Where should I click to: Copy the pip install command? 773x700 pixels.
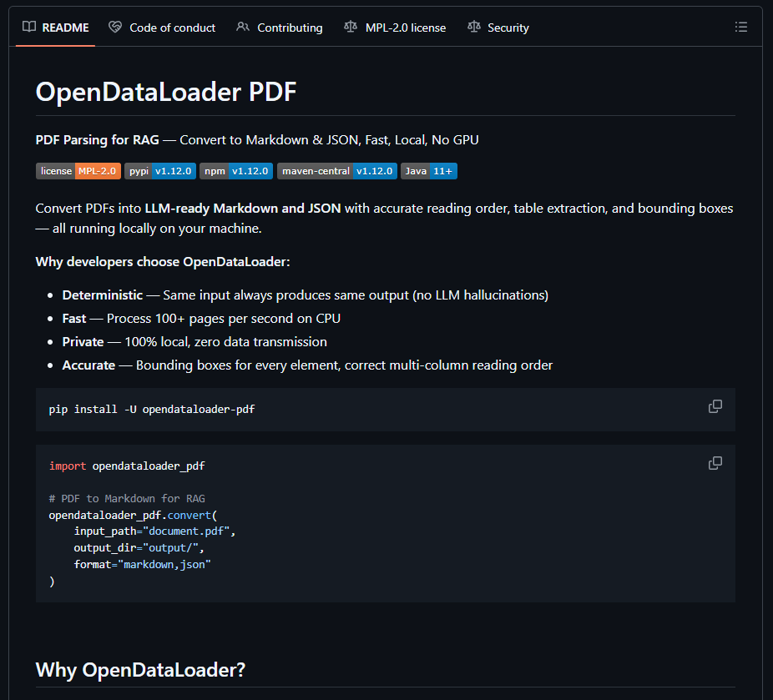715,406
